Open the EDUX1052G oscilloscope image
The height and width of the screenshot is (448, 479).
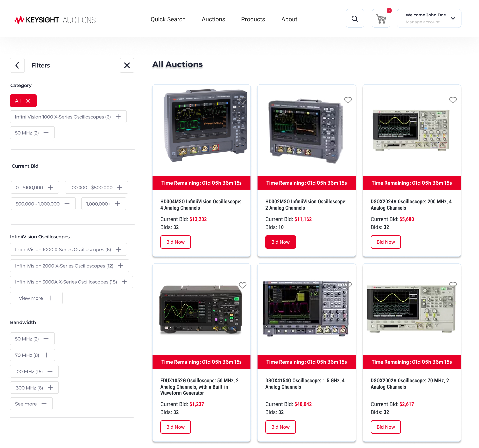tap(201, 310)
